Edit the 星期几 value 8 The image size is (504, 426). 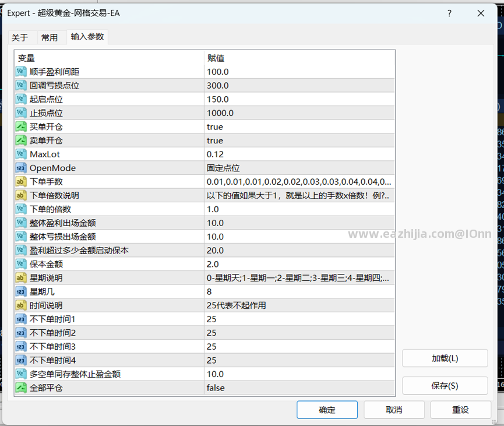pyautogui.click(x=299, y=291)
